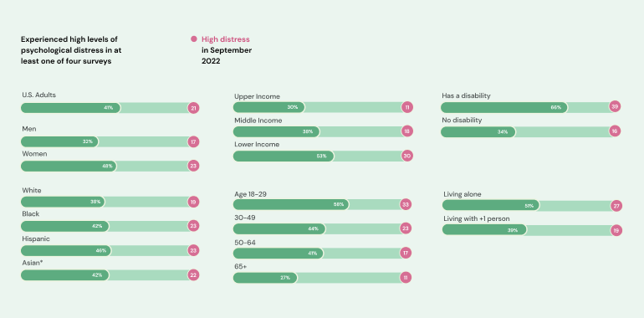This screenshot has height=318, width=644.
Task: Click the Women bar's 48% dark green segment
Action: pyautogui.click(x=69, y=167)
